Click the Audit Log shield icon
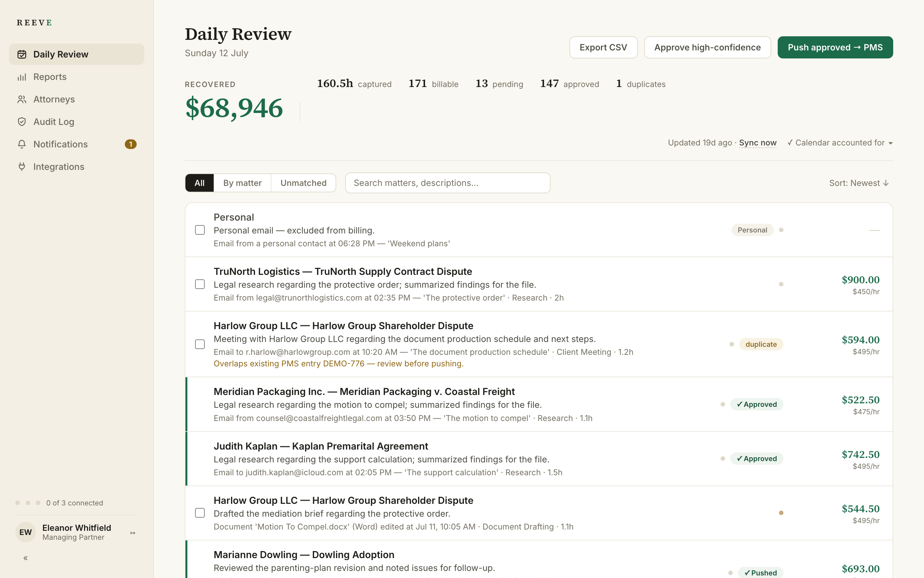This screenshot has width=924, height=578. coord(22,122)
